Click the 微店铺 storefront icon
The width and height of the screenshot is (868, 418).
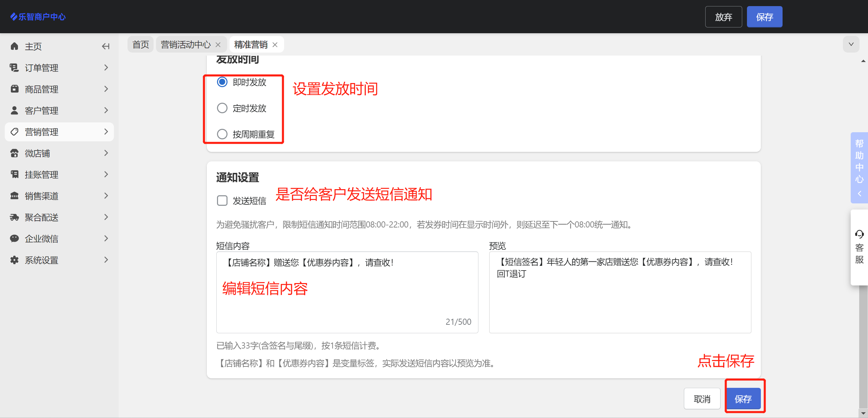tap(14, 153)
